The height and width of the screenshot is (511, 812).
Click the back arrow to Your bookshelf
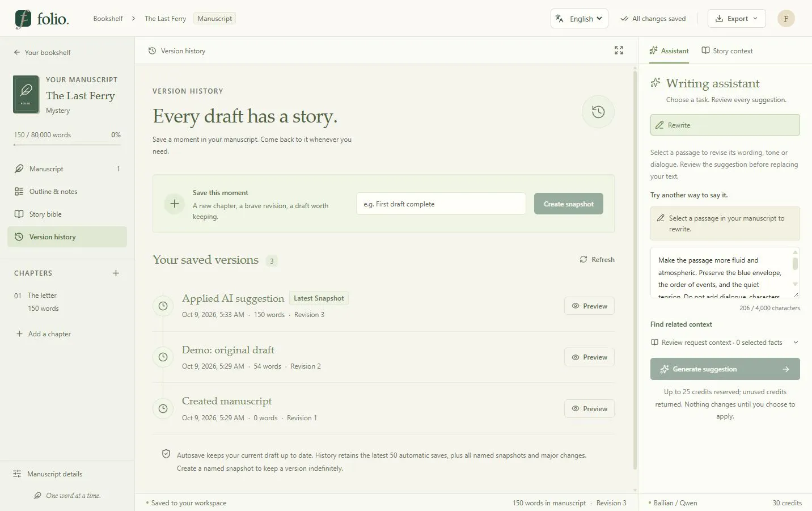[x=17, y=52]
